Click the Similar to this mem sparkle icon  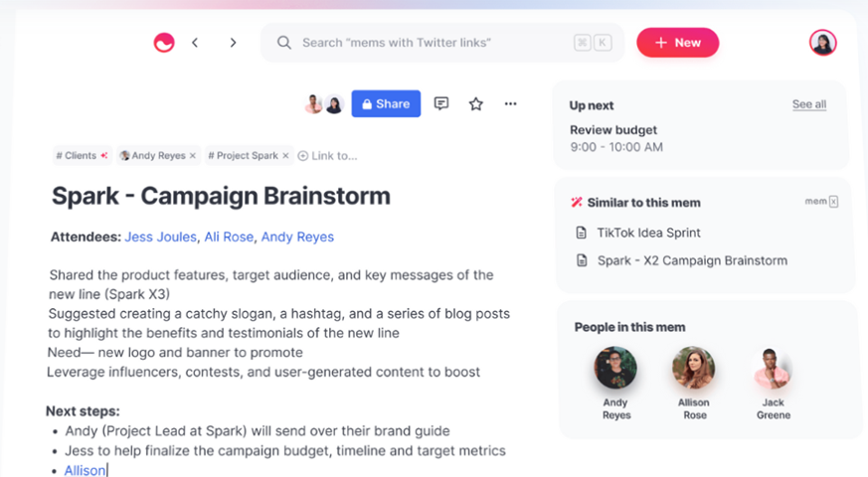point(577,203)
